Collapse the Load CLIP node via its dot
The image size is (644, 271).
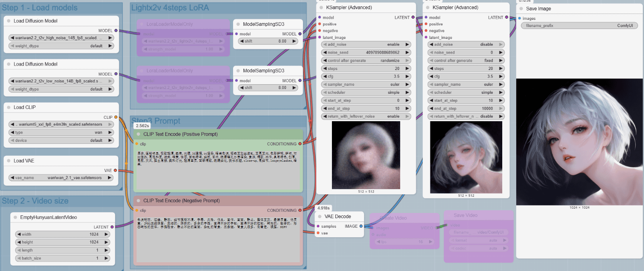pos(9,107)
